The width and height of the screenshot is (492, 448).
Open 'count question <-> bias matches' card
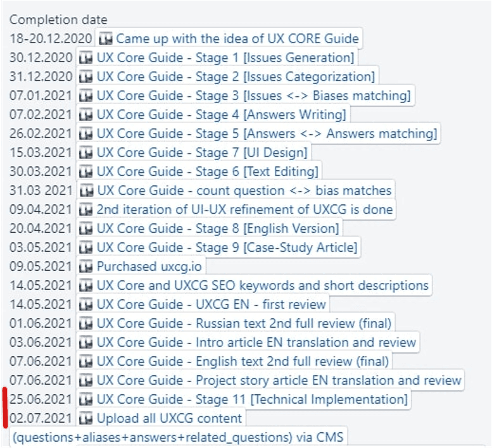244,191
